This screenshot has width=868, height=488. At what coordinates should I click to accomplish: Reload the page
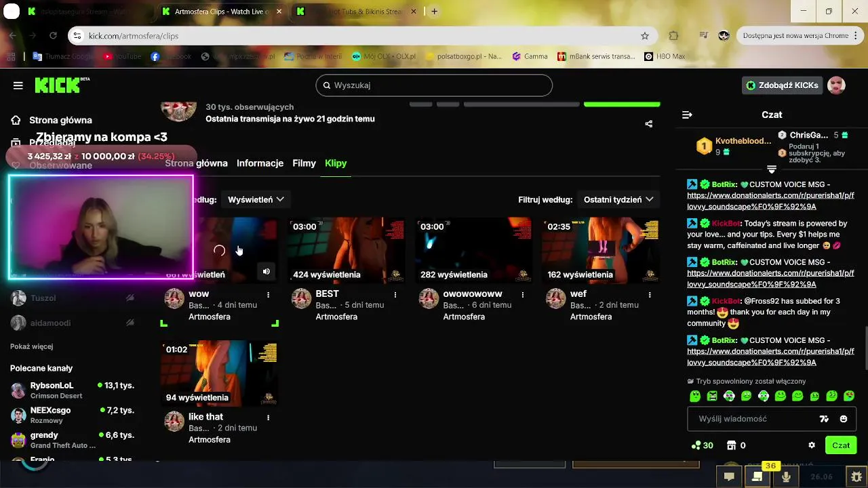point(53,36)
